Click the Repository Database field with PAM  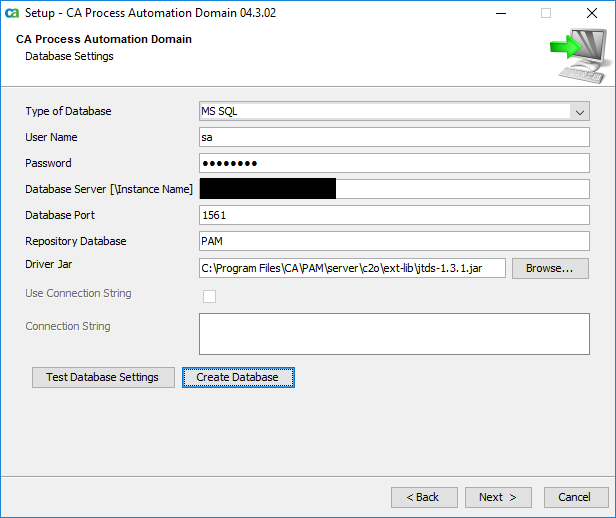[x=394, y=241]
